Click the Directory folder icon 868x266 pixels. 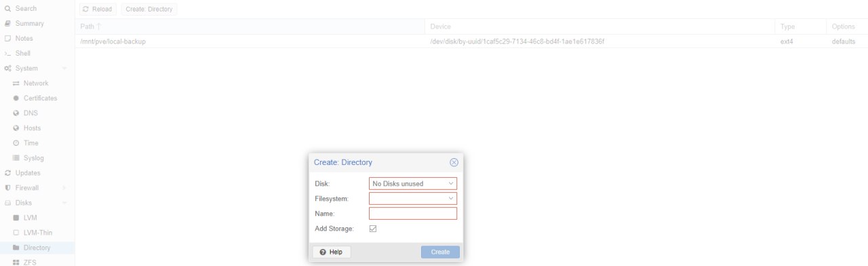click(16, 248)
